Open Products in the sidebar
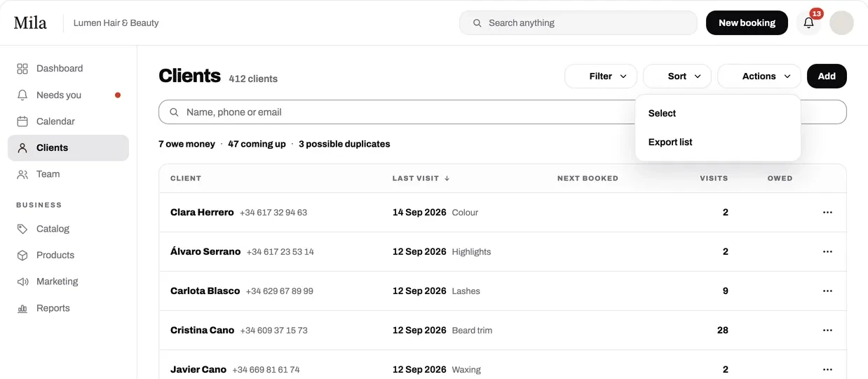The height and width of the screenshot is (379, 868). click(x=68, y=255)
